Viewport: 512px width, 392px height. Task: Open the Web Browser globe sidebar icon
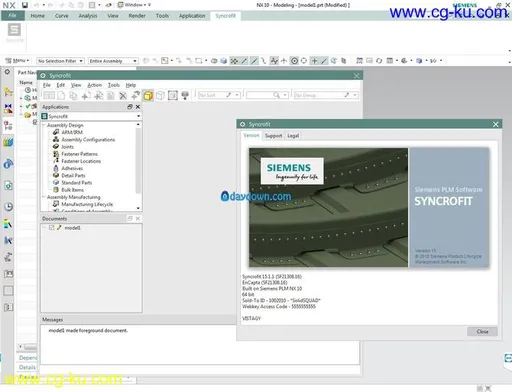click(x=8, y=164)
